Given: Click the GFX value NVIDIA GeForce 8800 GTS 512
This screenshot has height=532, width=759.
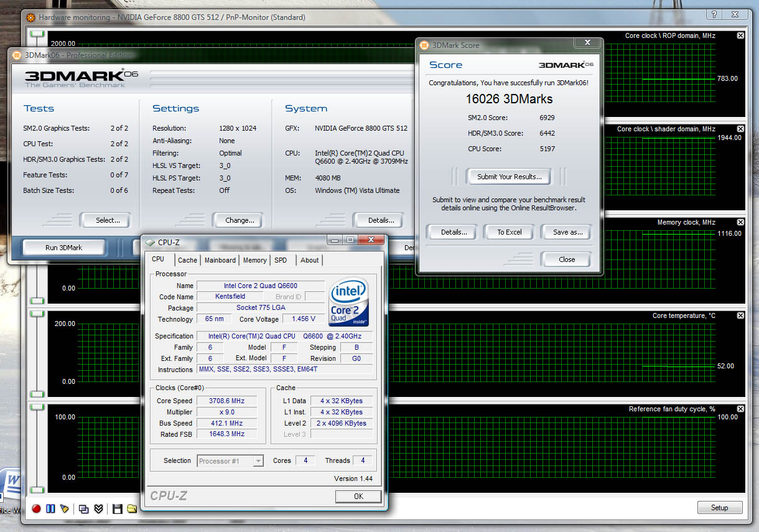Looking at the screenshot, I should tap(361, 128).
